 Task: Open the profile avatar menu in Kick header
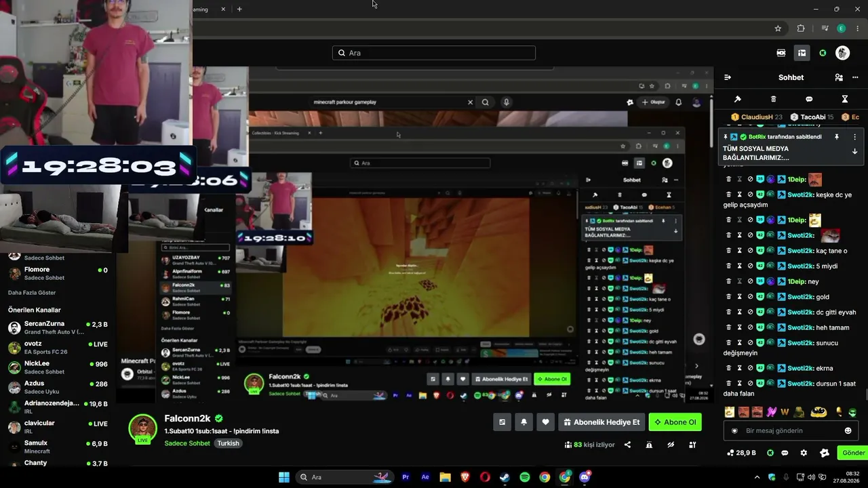pos(842,53)
